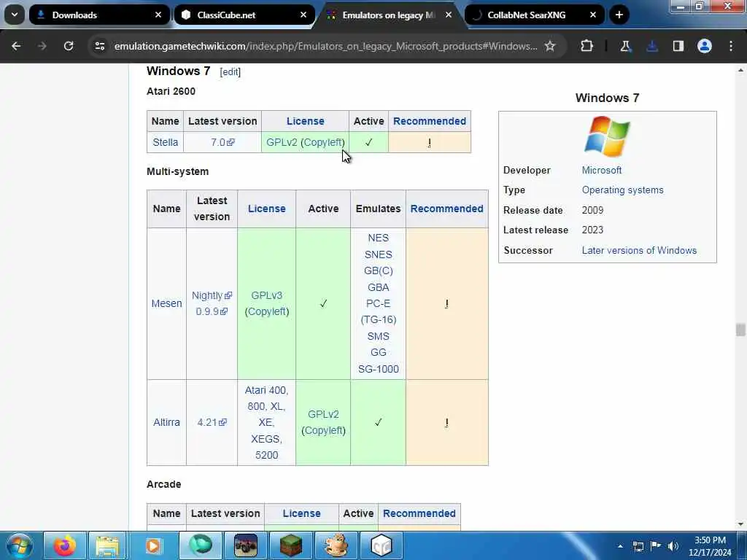Open the volume speaker tray icon

coord(673,546)
